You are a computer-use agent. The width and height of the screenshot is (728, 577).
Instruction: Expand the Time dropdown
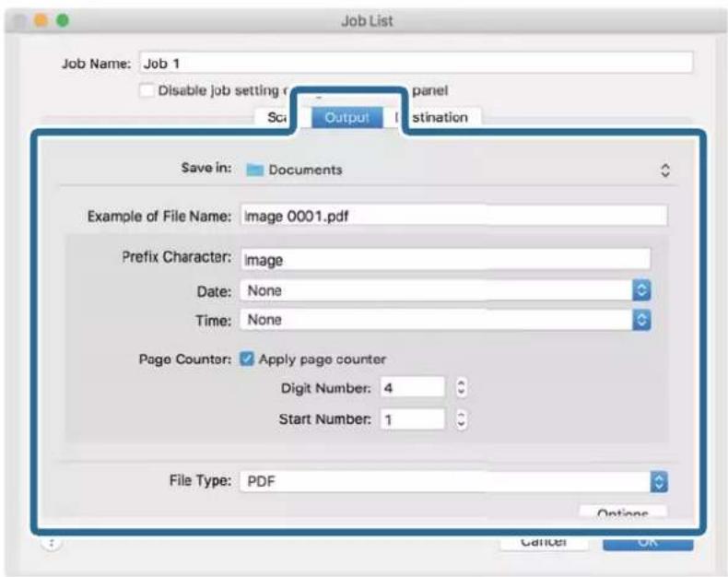pyautogui.click(x=445, y=320)
